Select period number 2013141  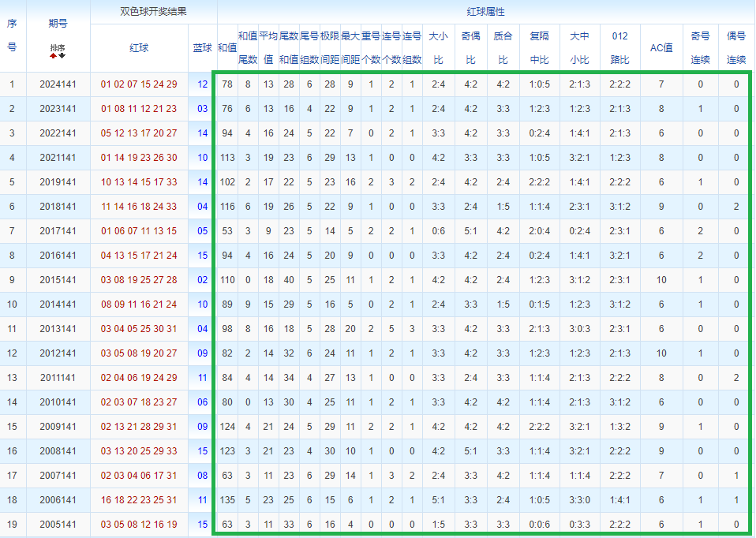[x=58, y=328]
